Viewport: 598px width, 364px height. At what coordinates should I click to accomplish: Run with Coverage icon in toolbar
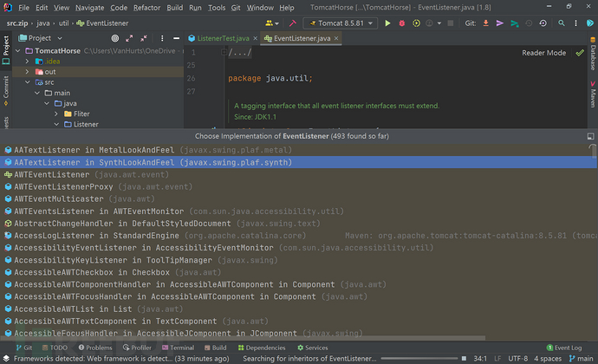point(417,23)
